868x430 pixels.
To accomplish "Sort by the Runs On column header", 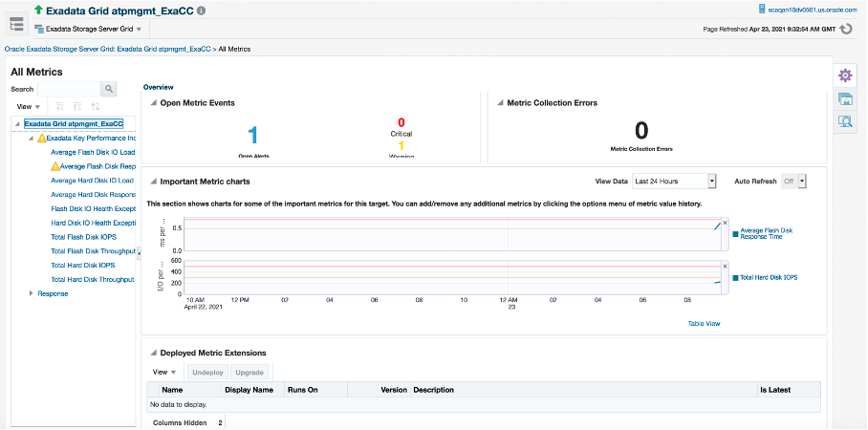I will coord(315,390).
